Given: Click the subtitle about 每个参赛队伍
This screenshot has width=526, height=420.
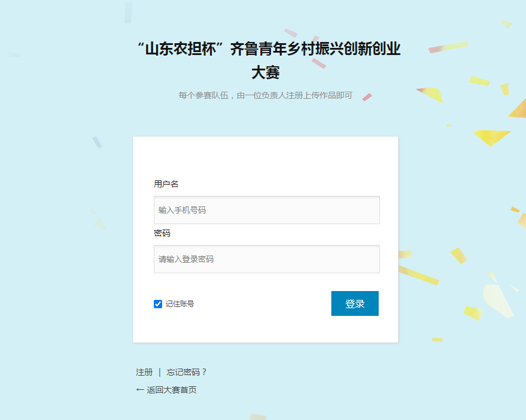Looking at the screenshot, I should tap(265, 95).
